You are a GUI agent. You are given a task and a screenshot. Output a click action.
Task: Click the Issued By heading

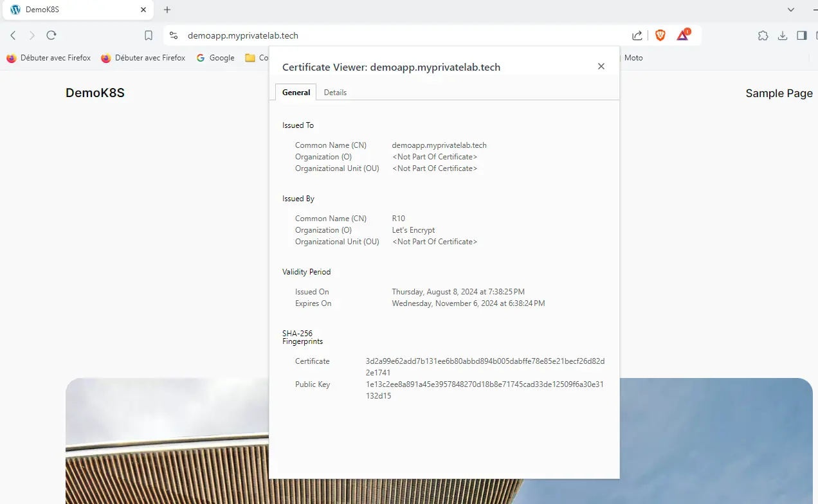coord(298,199)
